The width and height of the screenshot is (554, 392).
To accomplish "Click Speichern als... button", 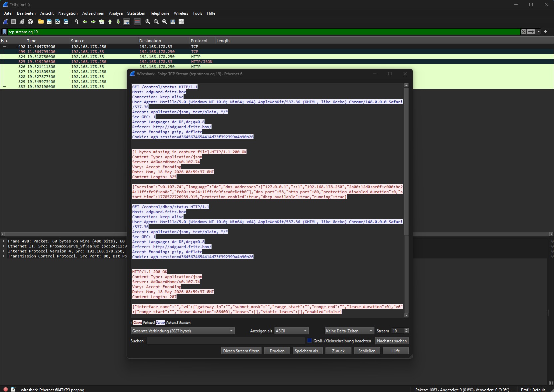I will pos(308,351).
